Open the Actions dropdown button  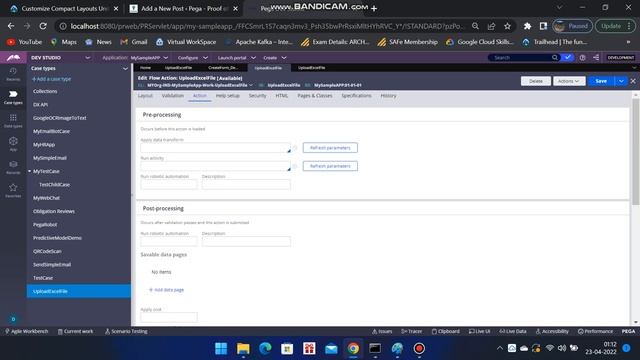(x=569, y=81)
